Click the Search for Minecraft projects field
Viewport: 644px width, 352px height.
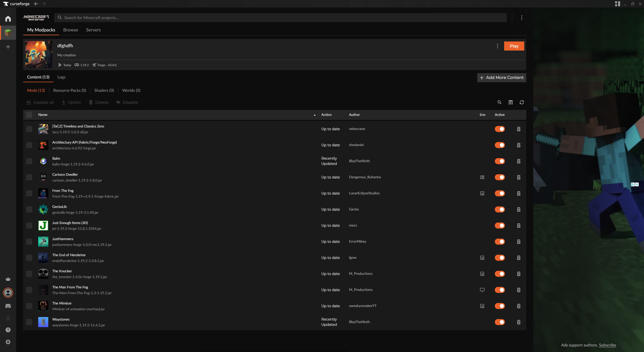tap(280, 18)
